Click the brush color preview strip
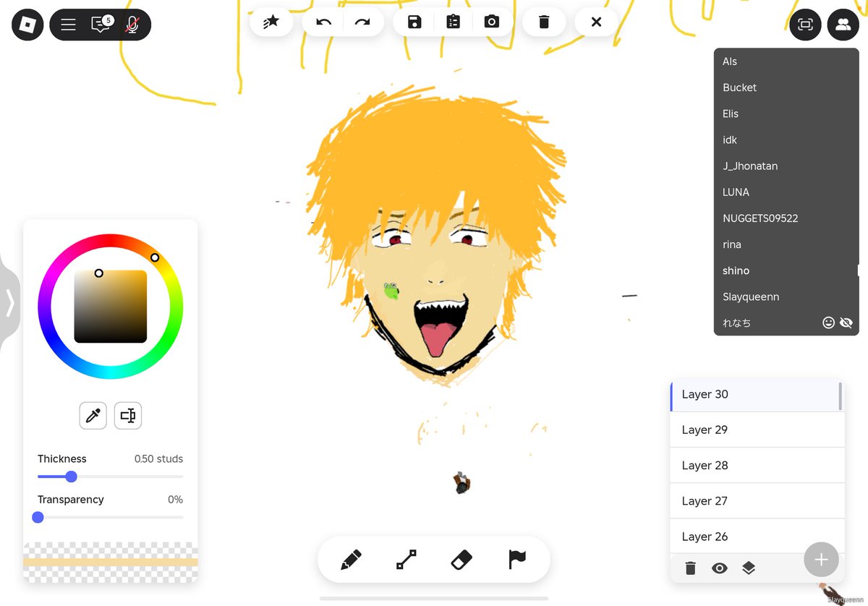This screenshot has width=868, height=606. 111,562
